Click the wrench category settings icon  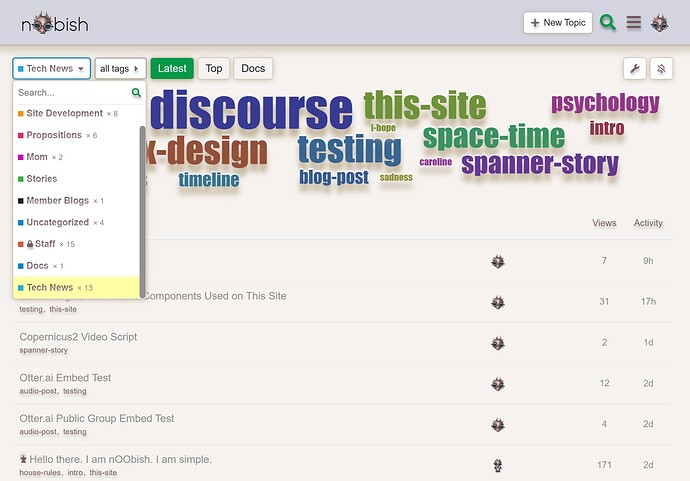[x=635, y=69]
